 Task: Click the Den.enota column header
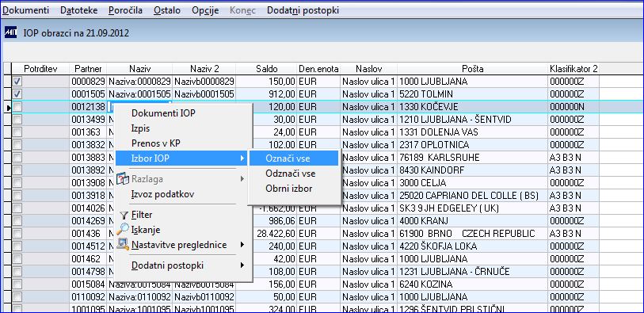click(x=318, y=69)
